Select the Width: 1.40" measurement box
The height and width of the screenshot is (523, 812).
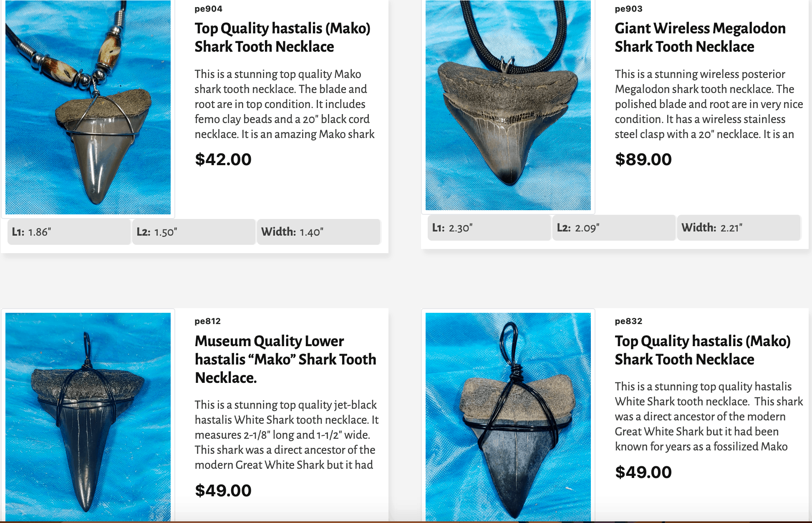pyautogui.click(x=319, y=232)
